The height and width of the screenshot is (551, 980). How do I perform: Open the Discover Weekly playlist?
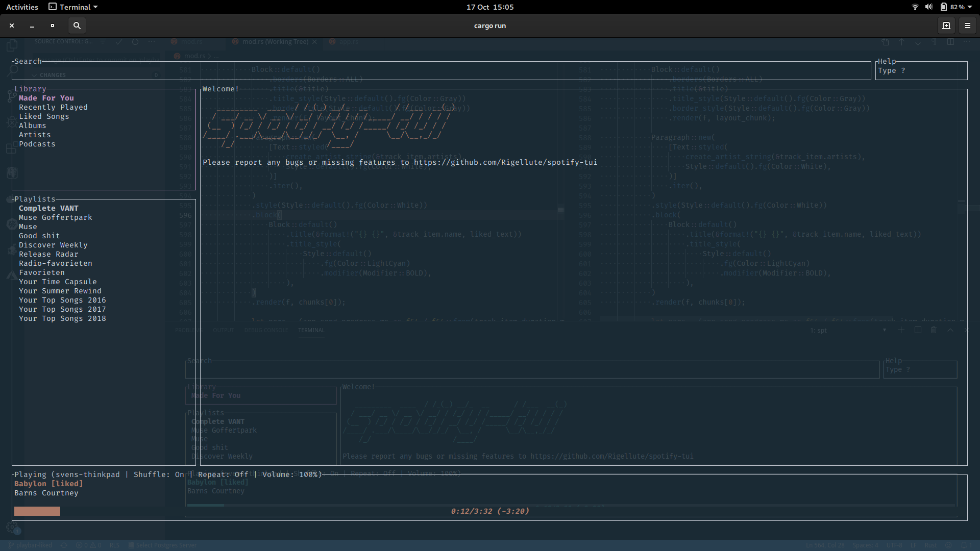coord(53,245)
